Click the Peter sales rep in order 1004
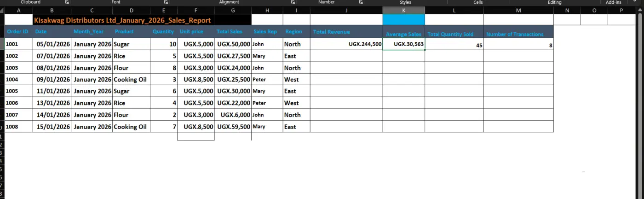Screen dimensions: 644x199 (x=267, y=79)
